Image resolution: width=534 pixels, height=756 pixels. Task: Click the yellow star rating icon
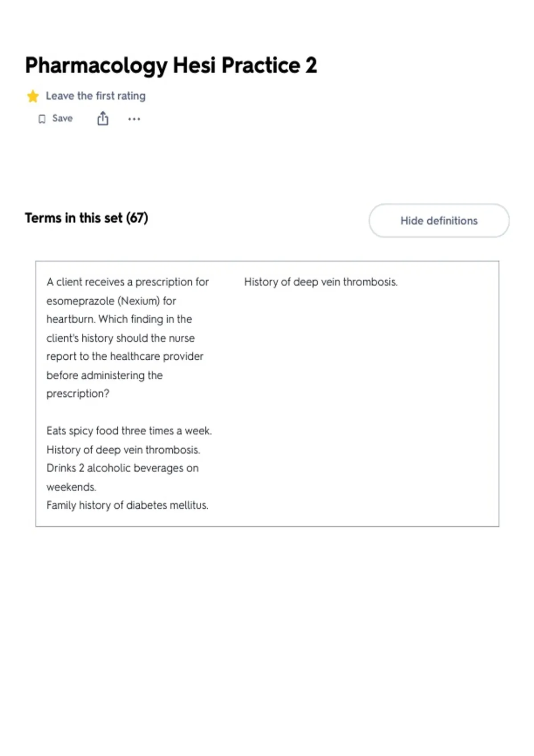(x=32, y=96)
